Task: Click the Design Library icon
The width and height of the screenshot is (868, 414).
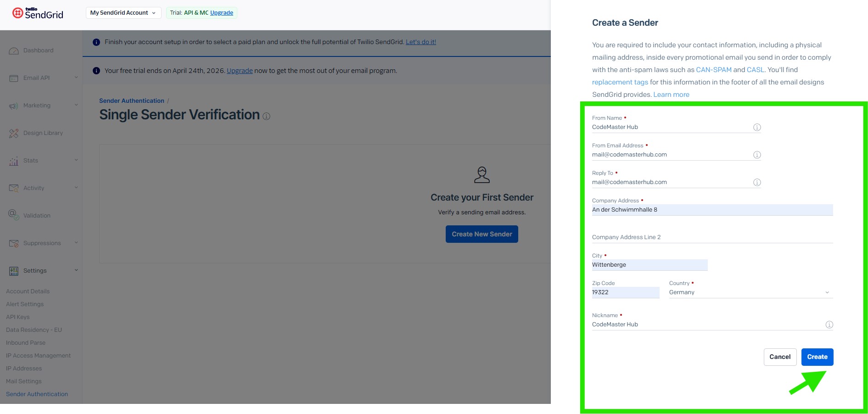Action: point(14,133)
